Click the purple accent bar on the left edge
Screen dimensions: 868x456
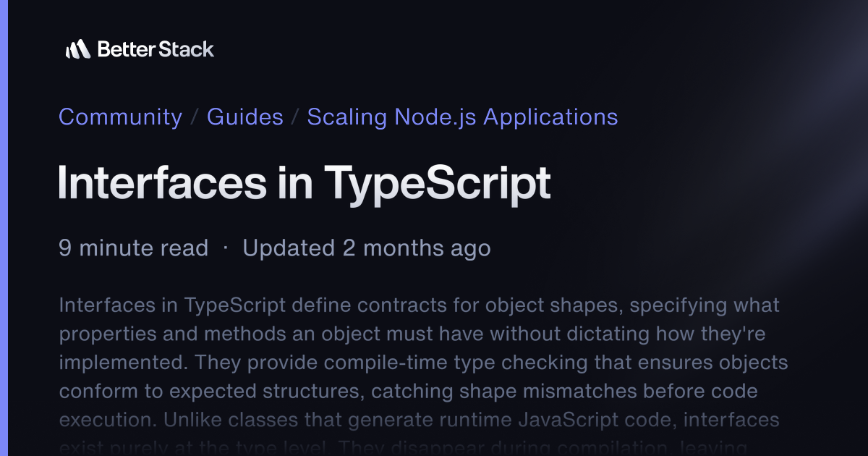coord(3,228)
